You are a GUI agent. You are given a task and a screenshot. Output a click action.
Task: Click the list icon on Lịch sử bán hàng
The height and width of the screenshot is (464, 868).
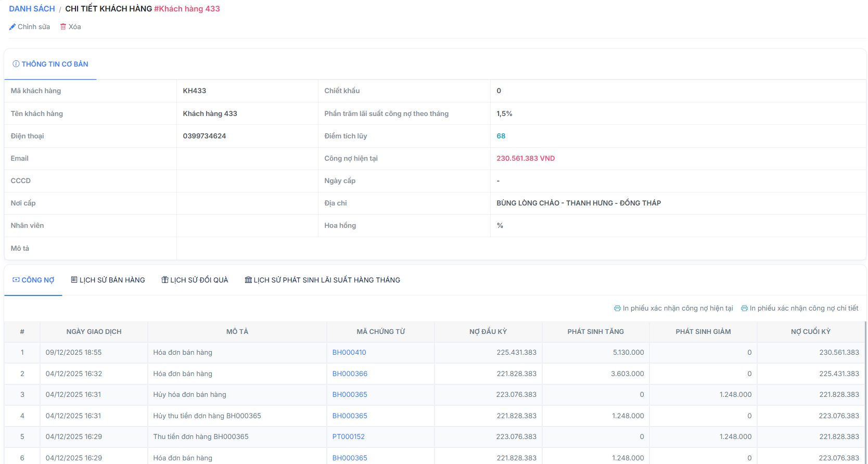(x=74, y=280)
